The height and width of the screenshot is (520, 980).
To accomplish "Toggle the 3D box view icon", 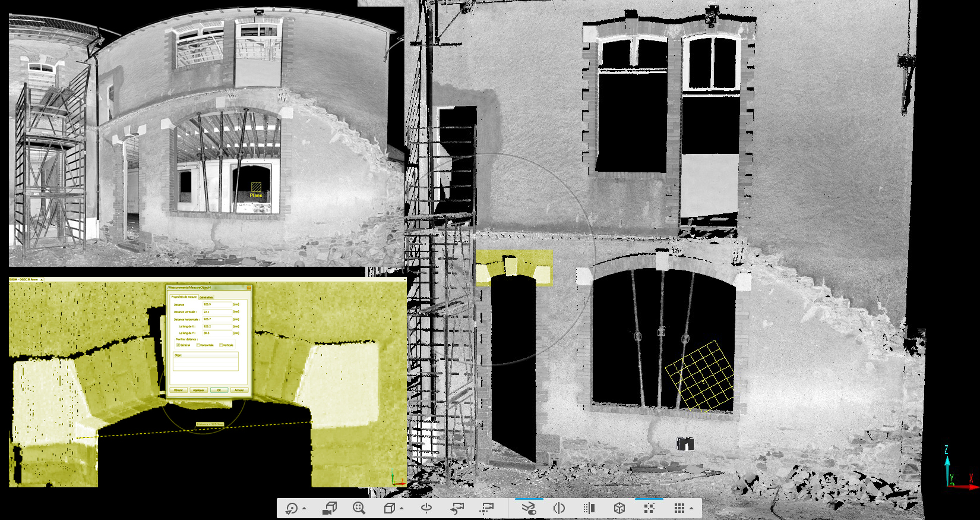I will pos(619,509).
